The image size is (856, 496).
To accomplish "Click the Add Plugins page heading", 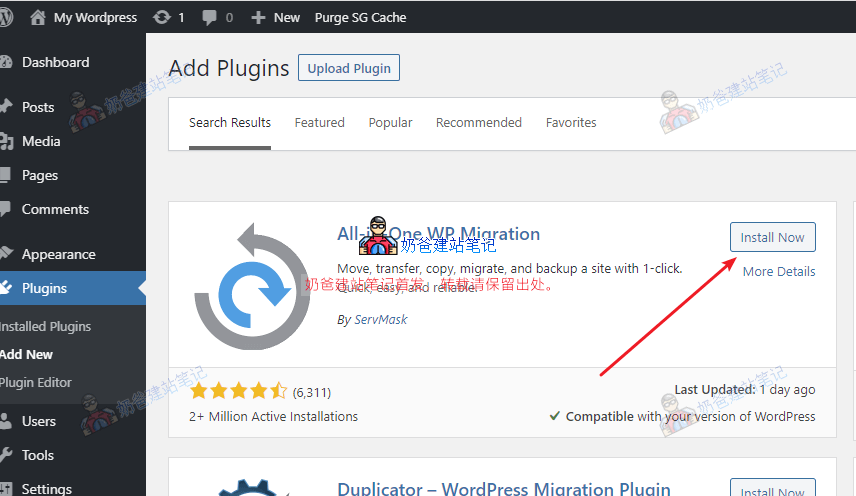I will [x=229, y=68].
